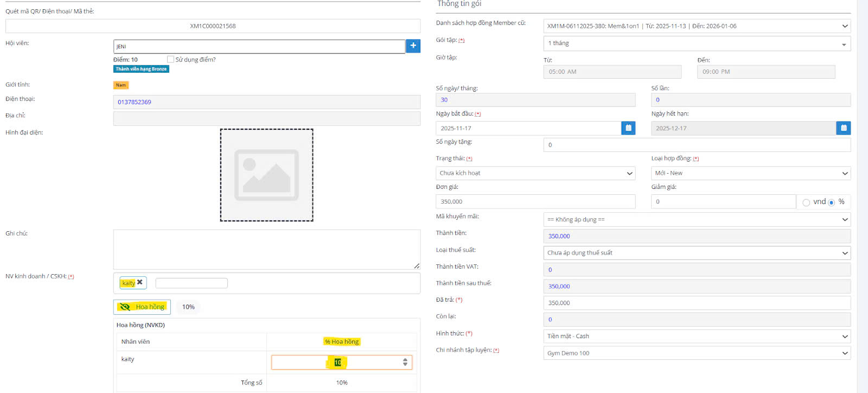The image size is (868, 393).
Task: Remove the kaity staff tag
Action: click(x=140, y=282)
